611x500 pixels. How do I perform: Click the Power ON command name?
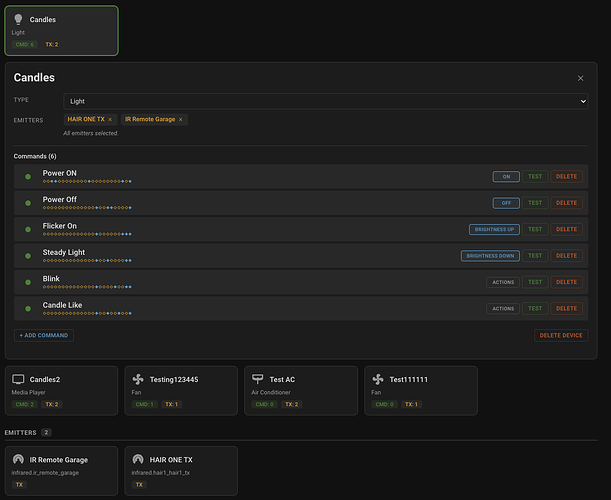coord(60,173)
